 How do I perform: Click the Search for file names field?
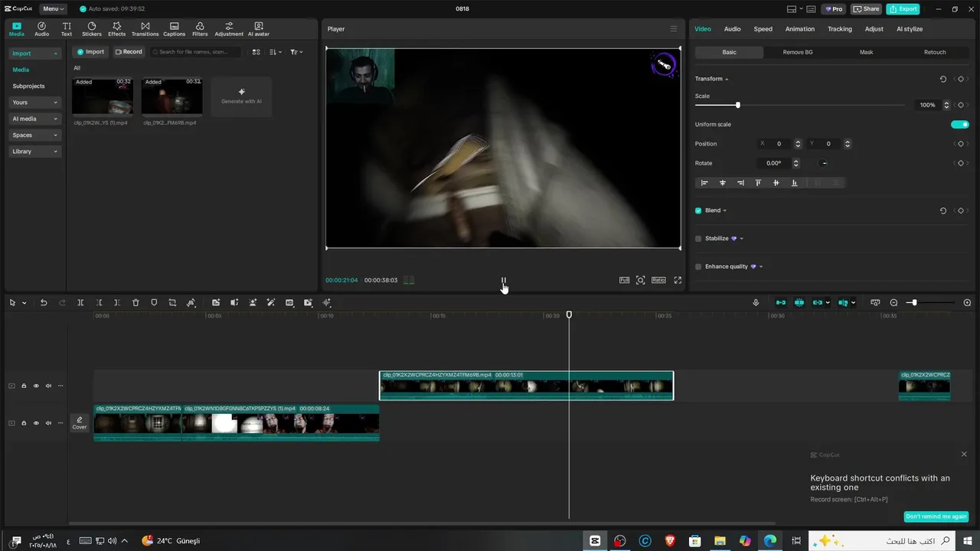pos(195,52)
